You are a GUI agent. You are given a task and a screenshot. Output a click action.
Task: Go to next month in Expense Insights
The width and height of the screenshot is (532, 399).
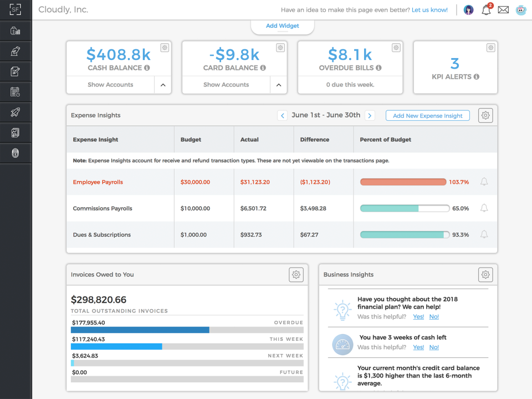coord(370,116)
